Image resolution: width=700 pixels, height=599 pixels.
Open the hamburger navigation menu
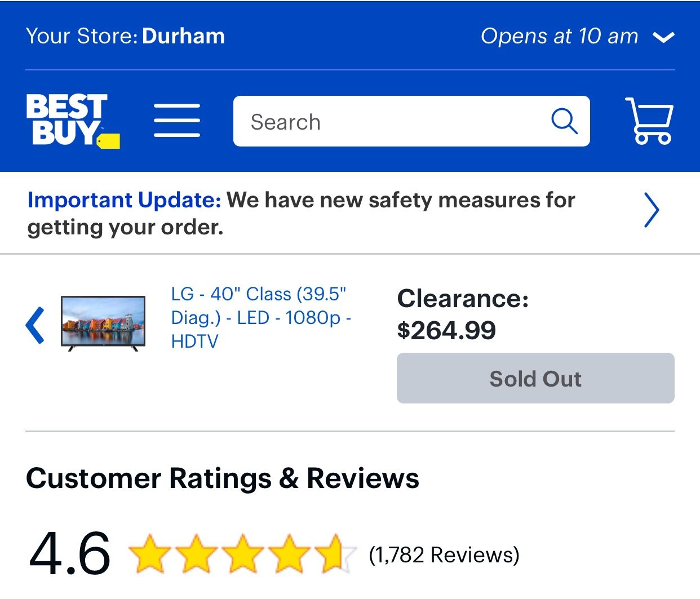tap(177, 121)
